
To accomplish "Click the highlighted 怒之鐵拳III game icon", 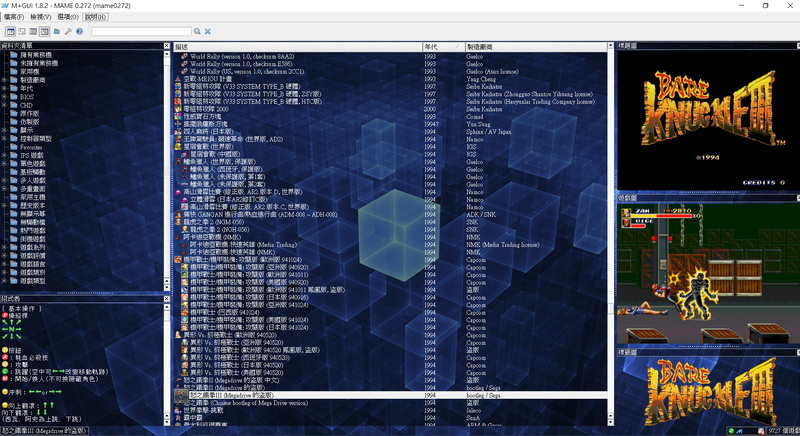I will pyautogui.click(x=181, y=395).
